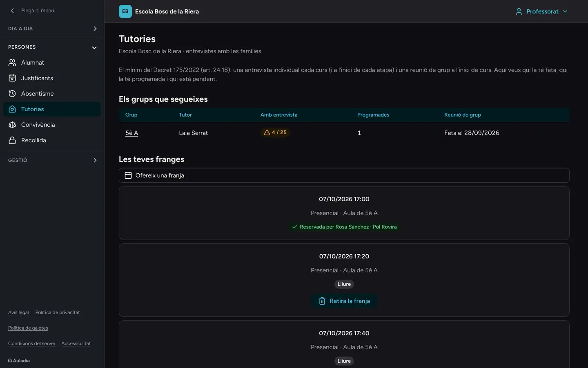Click the Amb entrevista column header
588x368 pixels.
pyautogui.click(x=279, y=115)
